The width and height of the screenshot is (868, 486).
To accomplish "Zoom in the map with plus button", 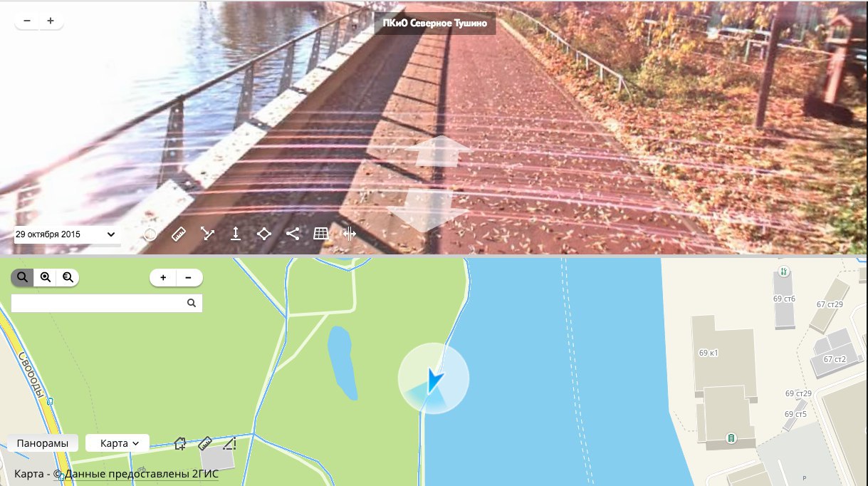I will (x=163, y=277).
